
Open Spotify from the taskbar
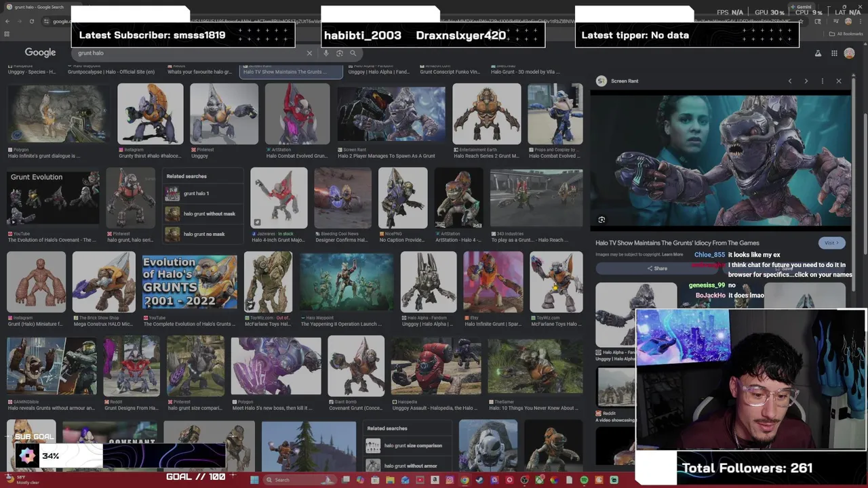584,480
